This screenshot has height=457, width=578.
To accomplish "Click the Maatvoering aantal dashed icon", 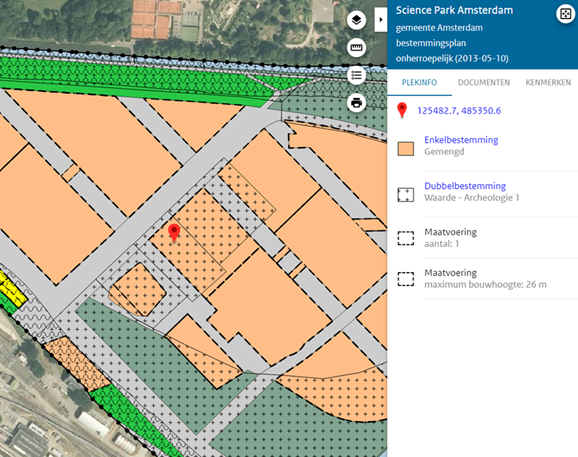I will 405,238.
